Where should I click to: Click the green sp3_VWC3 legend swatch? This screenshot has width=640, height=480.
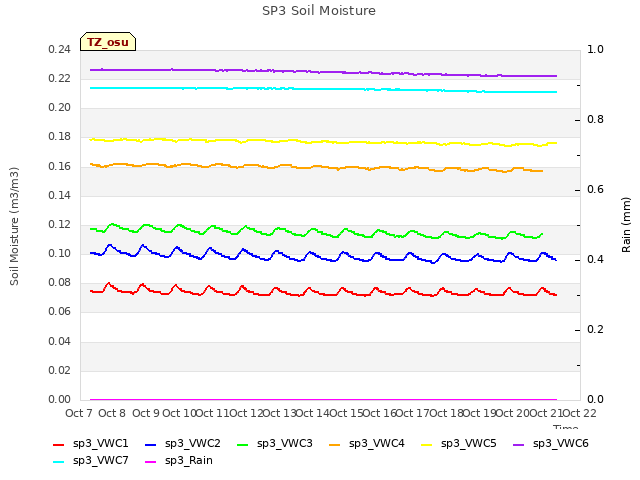coord(242,444)
